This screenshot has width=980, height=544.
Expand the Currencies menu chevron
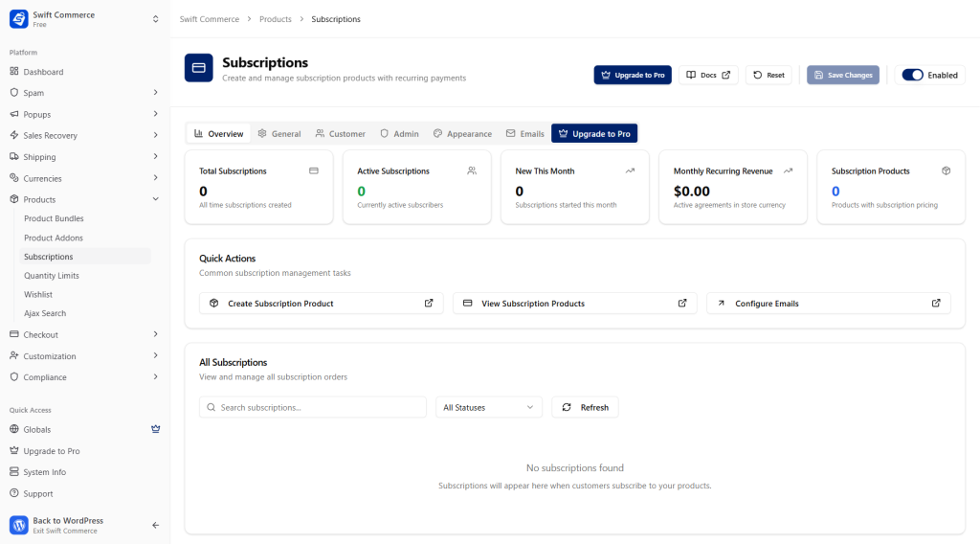pos(156,177)
